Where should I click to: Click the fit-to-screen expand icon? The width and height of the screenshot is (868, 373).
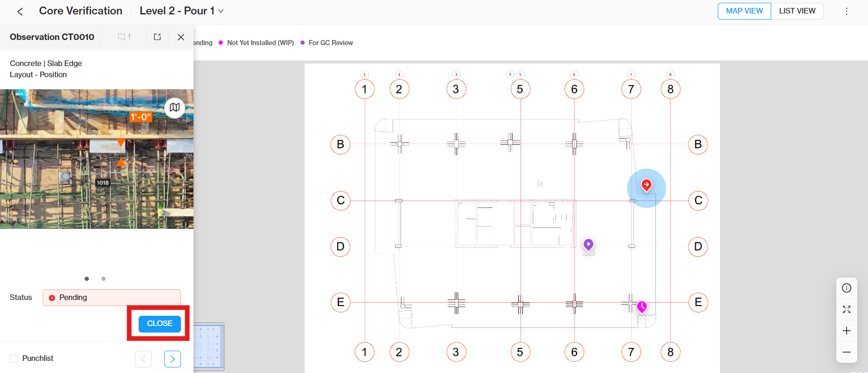pos(847,309)
